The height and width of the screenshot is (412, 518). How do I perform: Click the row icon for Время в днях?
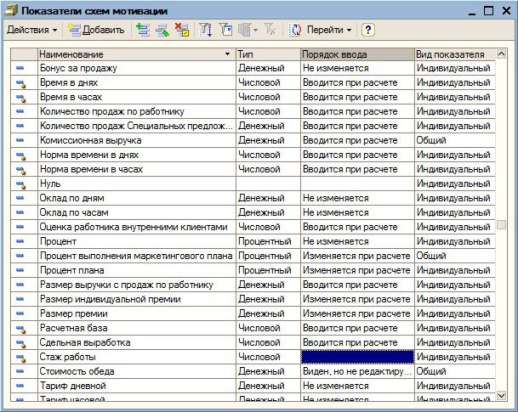click(x=21, y=83)
